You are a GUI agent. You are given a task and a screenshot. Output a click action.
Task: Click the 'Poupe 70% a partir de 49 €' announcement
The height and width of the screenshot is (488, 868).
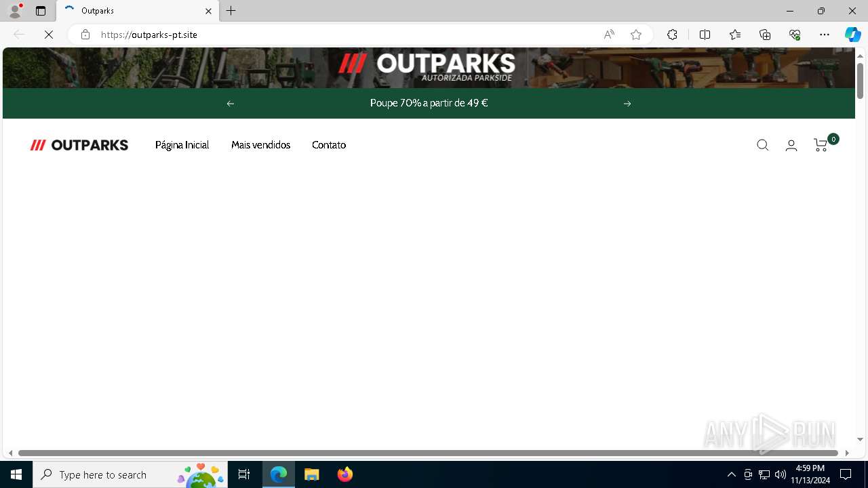click(x=429, y=103)
